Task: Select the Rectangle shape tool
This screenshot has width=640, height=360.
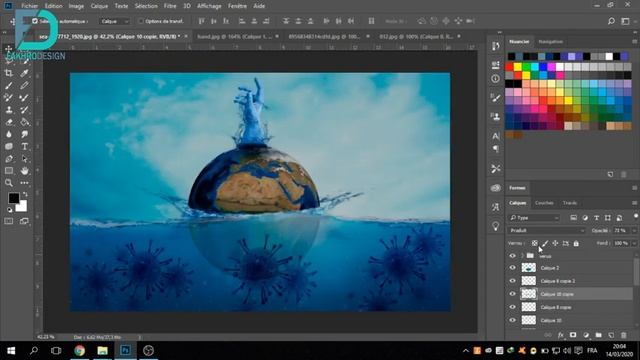Action: [9, 171]
